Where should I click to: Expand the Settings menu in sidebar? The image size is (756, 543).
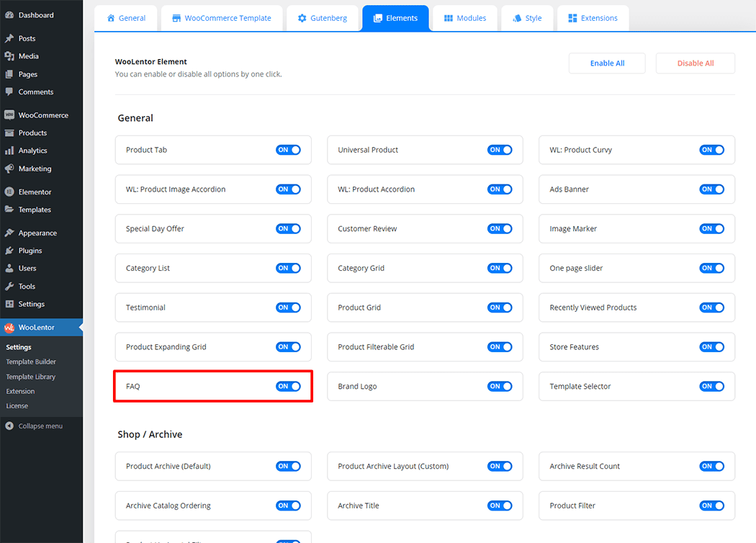coord(31,304)
